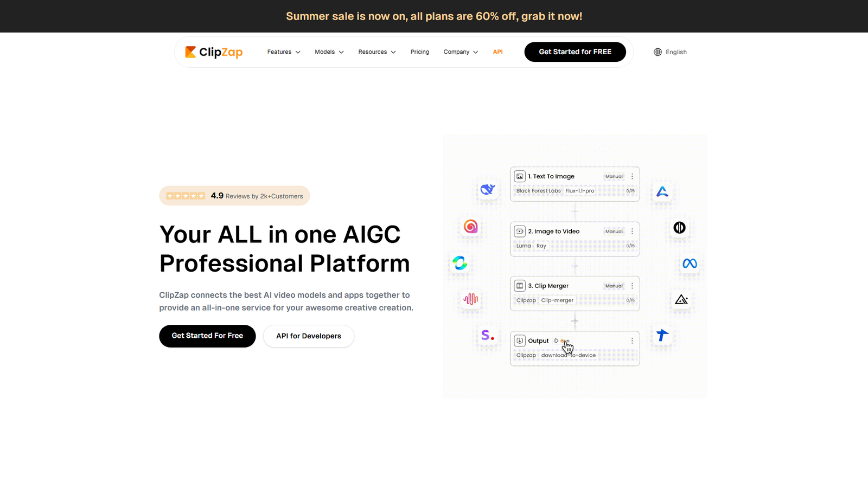This screenshot has height=488, width=868.
Task: Click the red audio waveform model icon
Action: (470, 299)
